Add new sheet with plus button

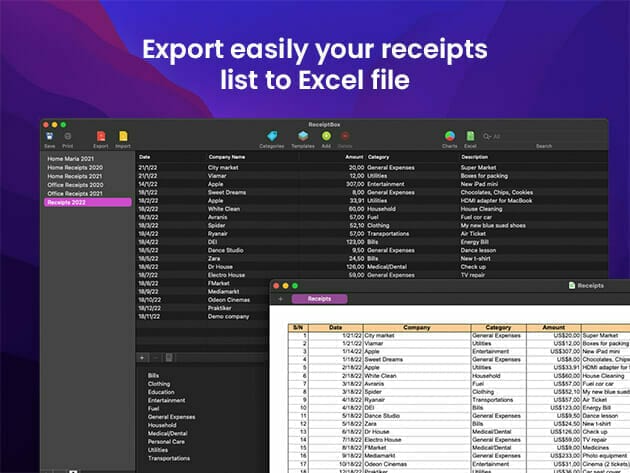(281, 298)
